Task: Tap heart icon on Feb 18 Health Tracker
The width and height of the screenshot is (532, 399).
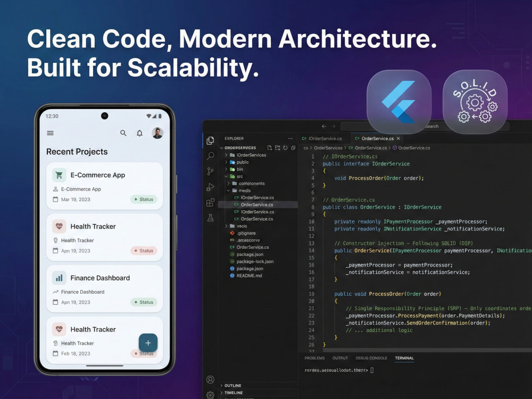Action: pos(59,329)
